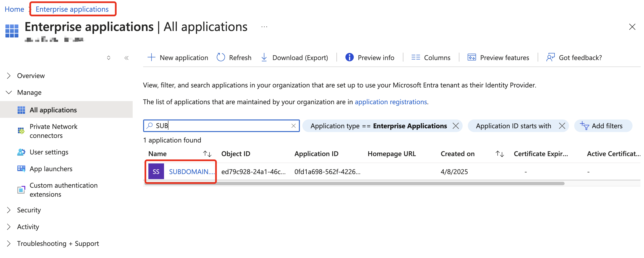
Task: Open the application registrations link
Action: click(x=391, y=102)
